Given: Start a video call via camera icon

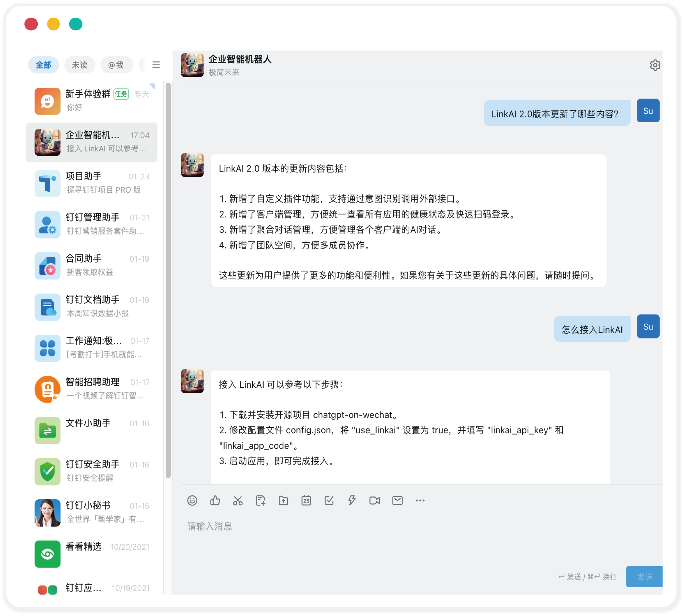Looking at the screenshot, I should click(x=374, y=500).
